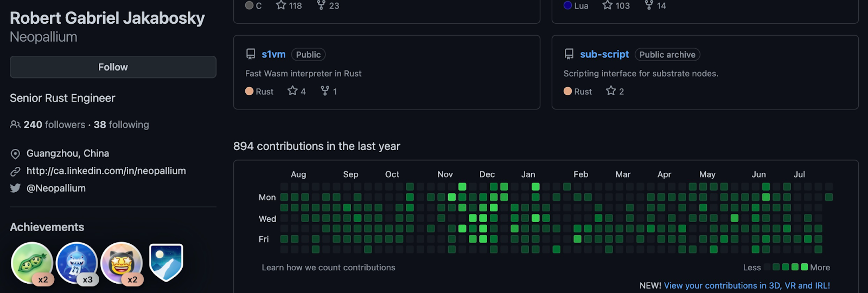The width and height of the screenshot is (868, 293).
Task: Open the sub-script repository link
Action: point(604,54)
